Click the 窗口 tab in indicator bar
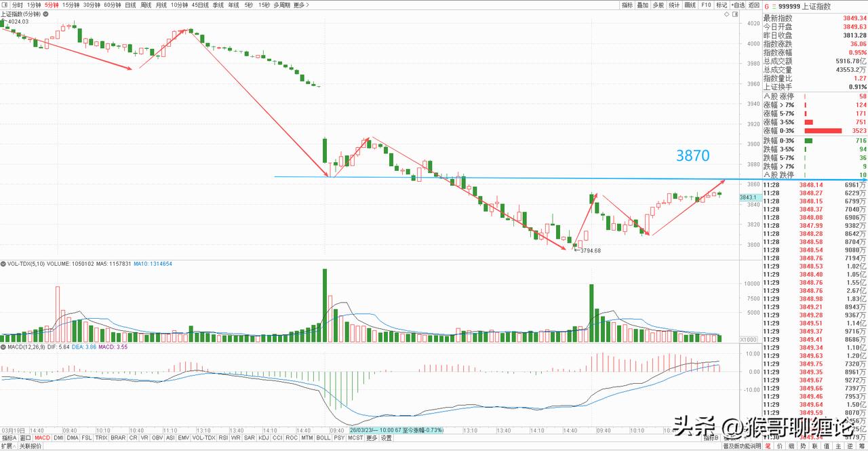Viewport: 868px width, 451px height. tap(25, 437)
